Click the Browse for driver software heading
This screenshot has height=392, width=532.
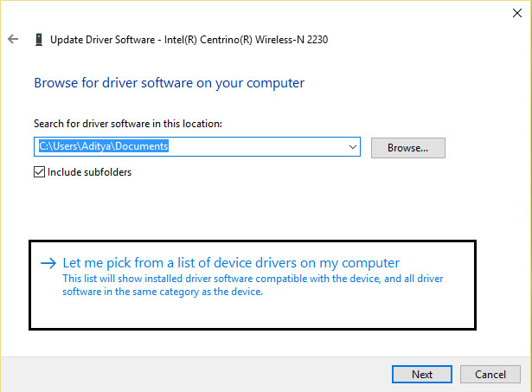point(169,84)
